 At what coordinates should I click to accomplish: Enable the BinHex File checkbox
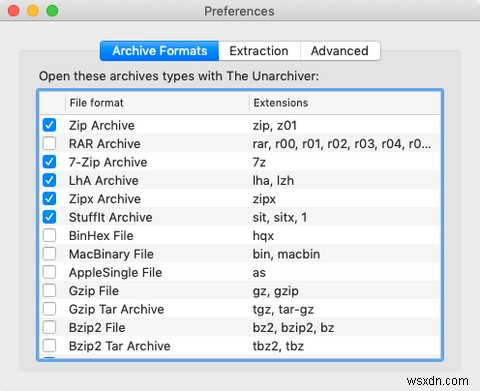pos(49,236)
